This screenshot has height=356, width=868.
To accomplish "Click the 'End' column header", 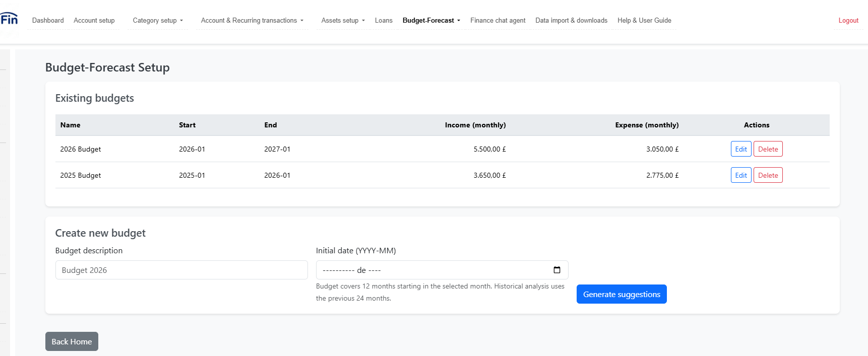I will click(271, 125).
